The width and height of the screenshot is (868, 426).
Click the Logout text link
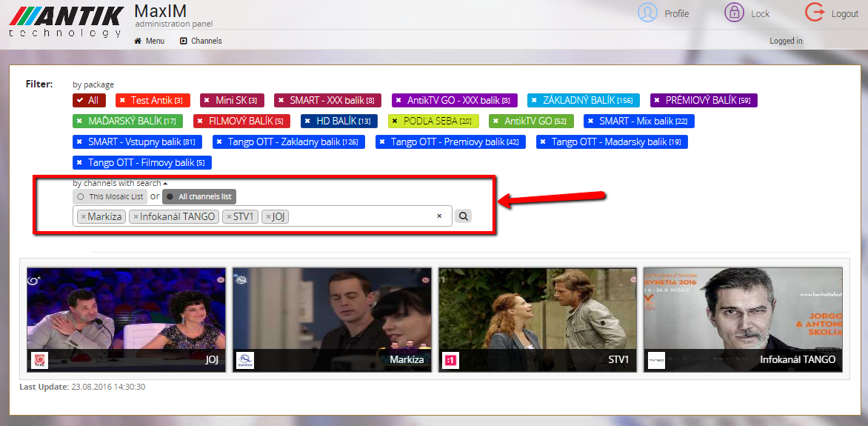845,14
